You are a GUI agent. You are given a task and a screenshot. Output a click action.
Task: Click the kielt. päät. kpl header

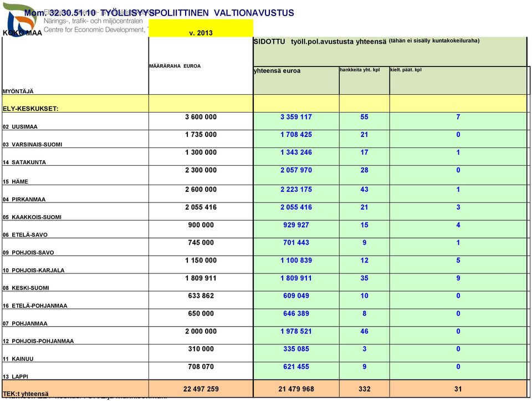pyautogui.click(x=406, y=69)
